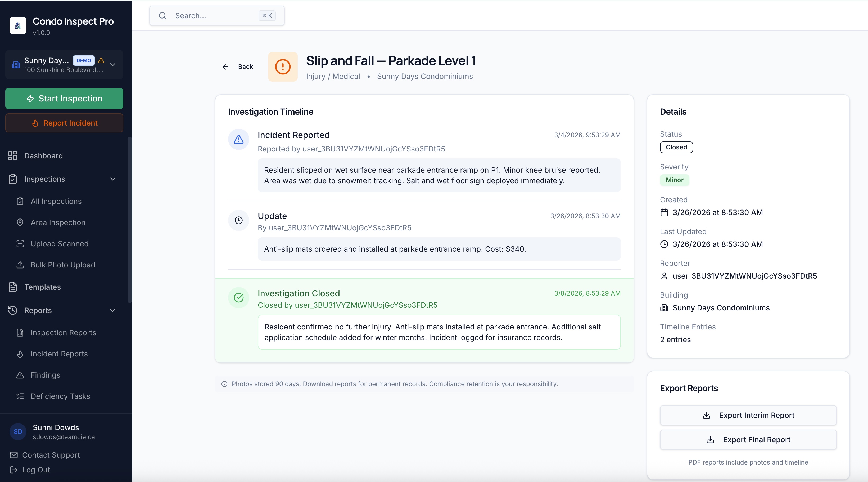Click the Minor severity badge
Image resolution: width=868 pixels, height=482 pixels.
(x=674, y=180)
